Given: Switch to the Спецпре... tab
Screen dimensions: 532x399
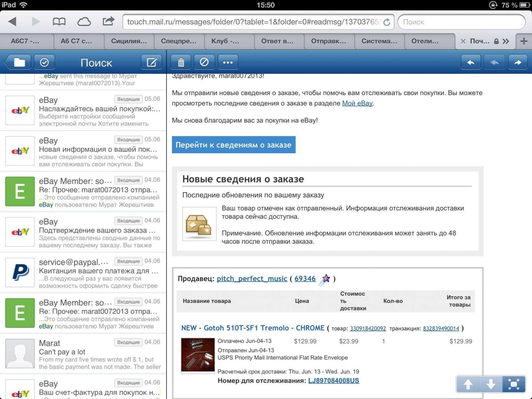Looking at the screenshot, I should coord(179,41).
